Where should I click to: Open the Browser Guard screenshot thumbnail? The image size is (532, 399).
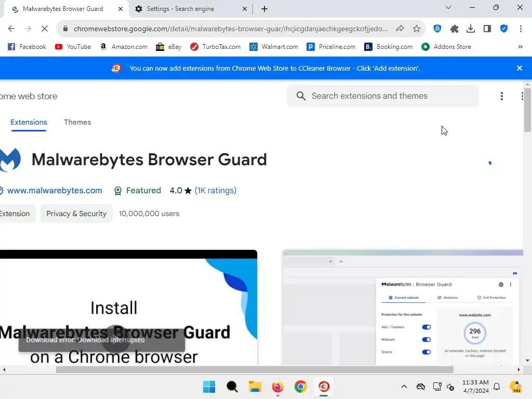(x=403, y=308)
